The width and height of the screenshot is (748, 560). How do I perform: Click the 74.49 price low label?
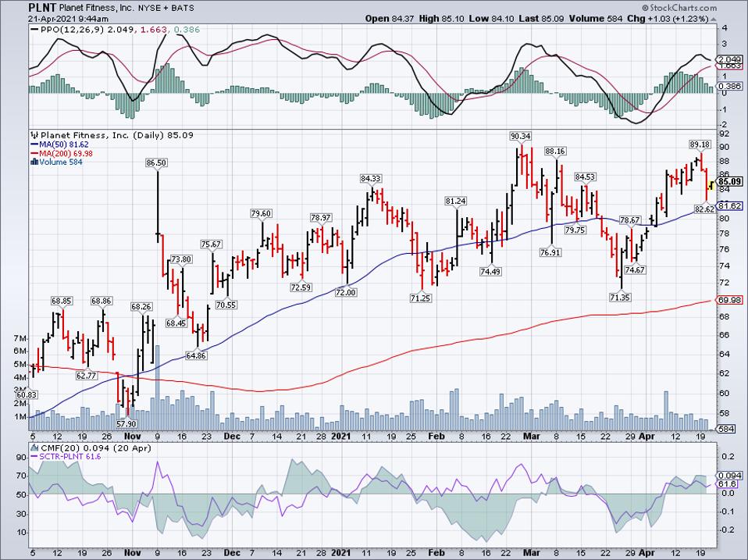click(x=490, y=272)
